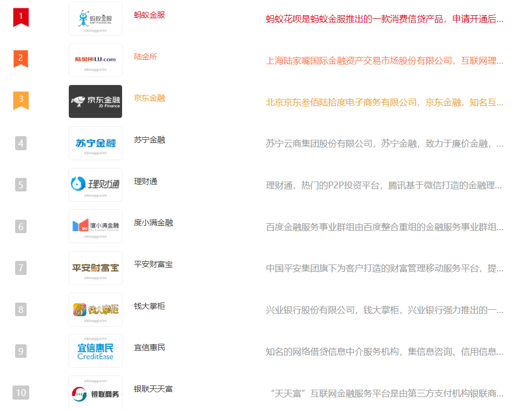Select description starting 兴业银行股份有限公司

(384, 310)
